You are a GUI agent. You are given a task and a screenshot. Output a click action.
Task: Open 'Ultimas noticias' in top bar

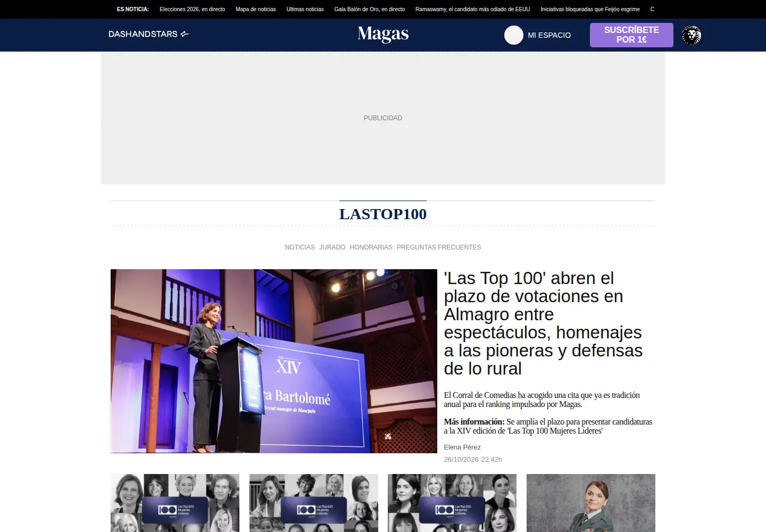pos(305,9)
